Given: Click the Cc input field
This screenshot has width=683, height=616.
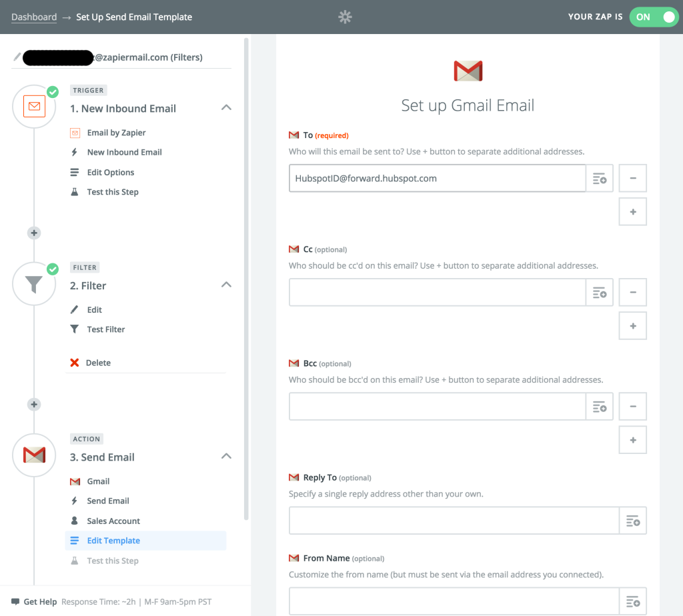Looking at the screenshot, I should pos(438,292).
